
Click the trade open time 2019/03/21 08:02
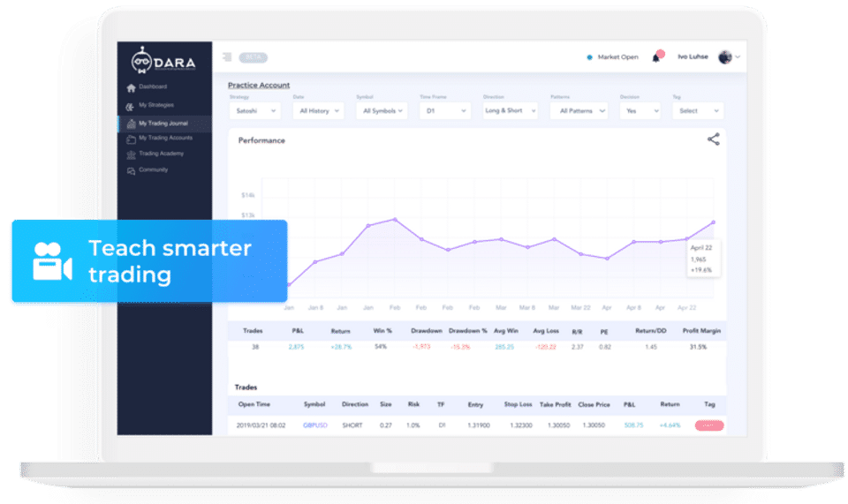[x=261, y=425]
